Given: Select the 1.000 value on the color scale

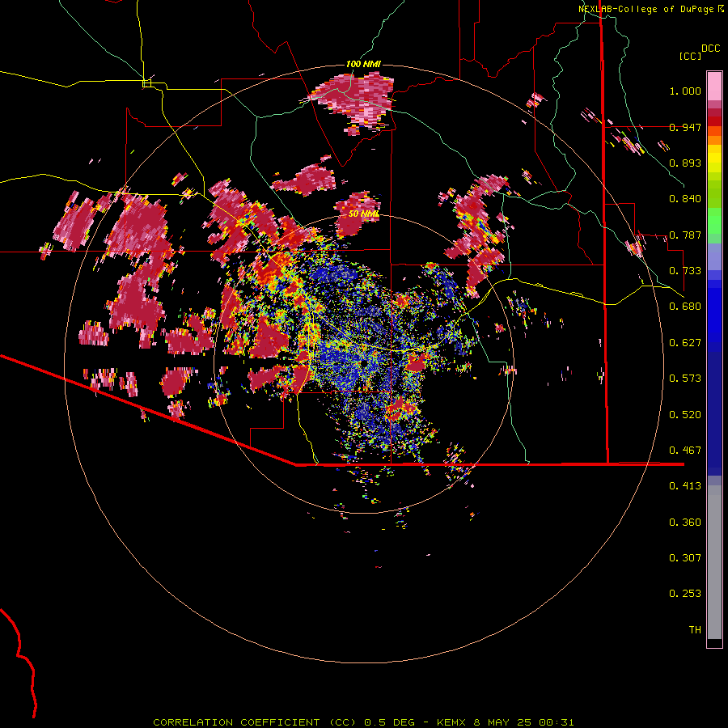Looking at the screenshot, I should [x=685, y=91].
